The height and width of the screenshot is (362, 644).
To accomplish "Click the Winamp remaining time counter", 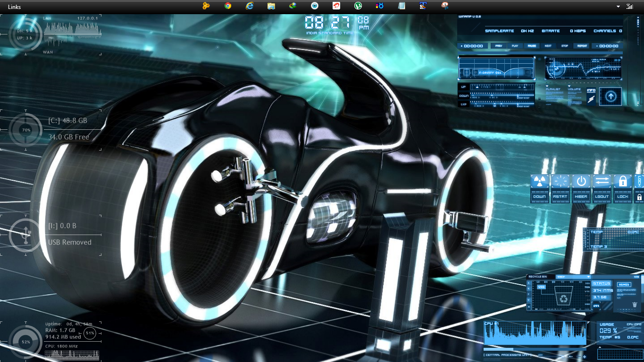I will [607, 46].
